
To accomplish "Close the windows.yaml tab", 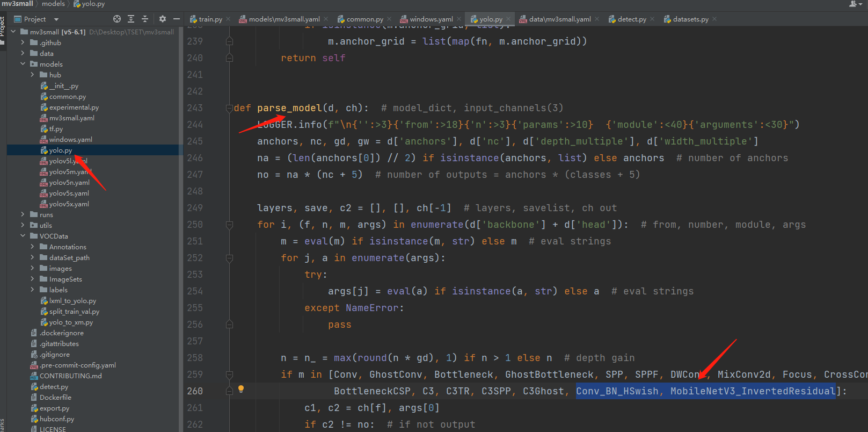I will coord(459,19).
